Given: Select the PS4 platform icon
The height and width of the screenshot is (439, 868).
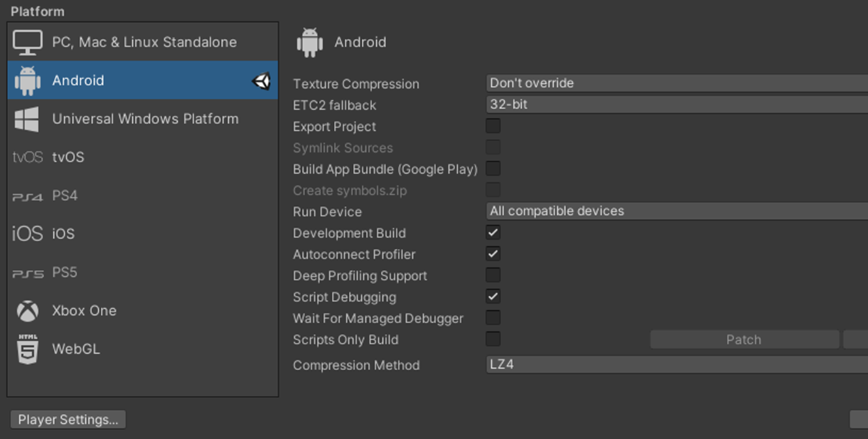Looking at the screenshot, I should [27, 196].
